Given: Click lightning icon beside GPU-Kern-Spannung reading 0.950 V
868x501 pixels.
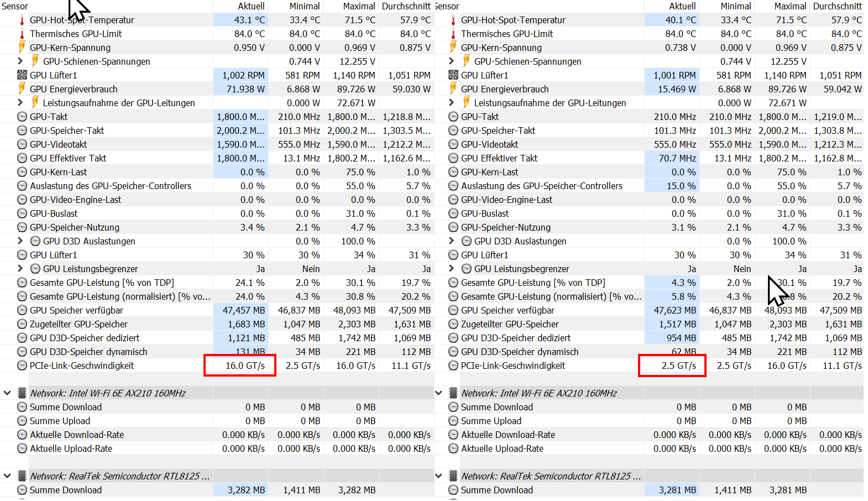Looking at the screenshot, I should pos(22,47).
